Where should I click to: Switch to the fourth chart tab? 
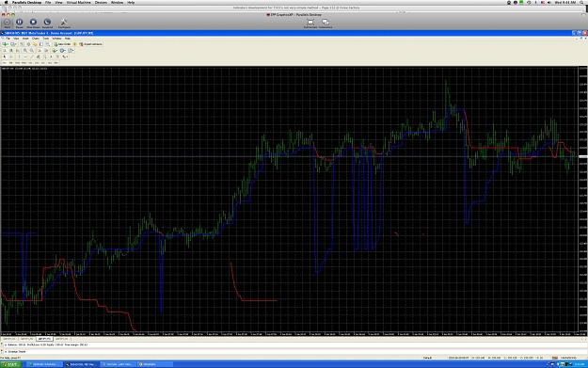62,339
